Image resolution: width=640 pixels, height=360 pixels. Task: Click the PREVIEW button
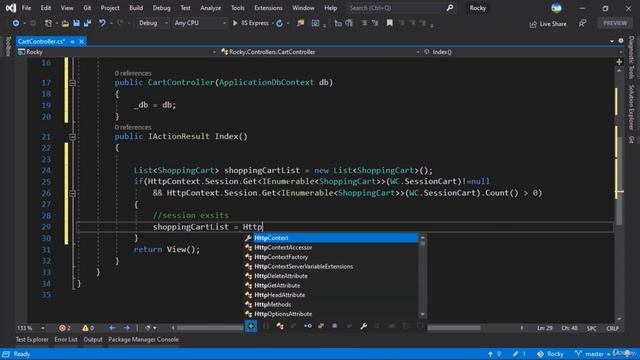[x=615, y=23]
